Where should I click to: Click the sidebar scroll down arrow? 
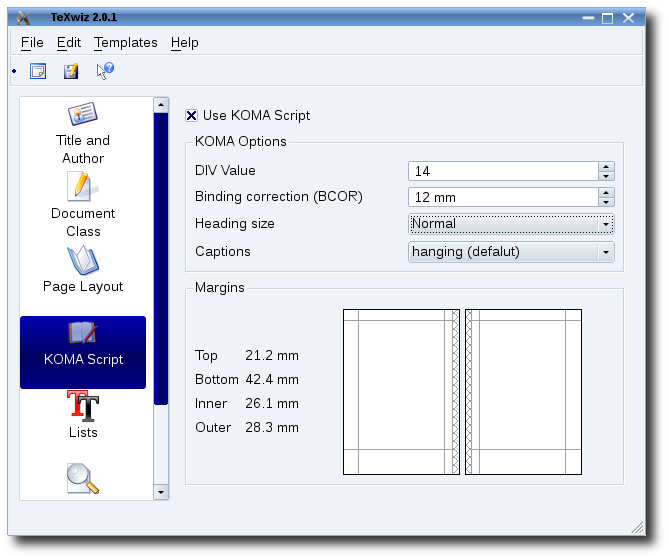161,492
